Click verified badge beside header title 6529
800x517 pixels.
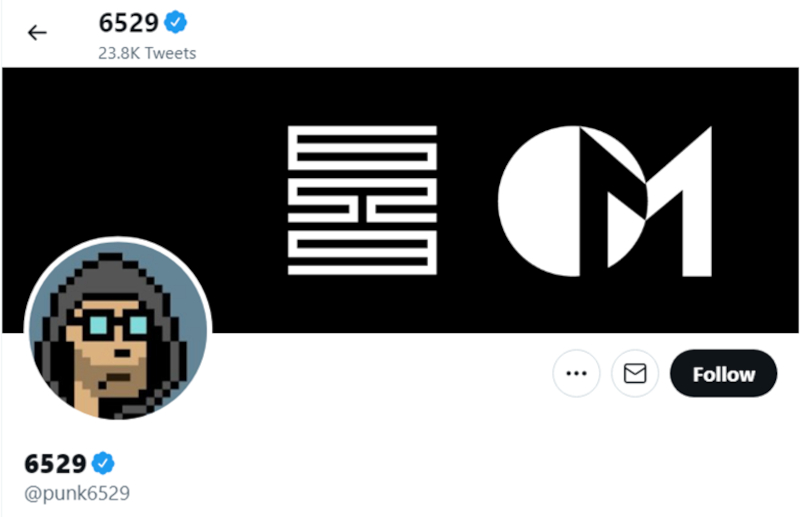[176, 22]
